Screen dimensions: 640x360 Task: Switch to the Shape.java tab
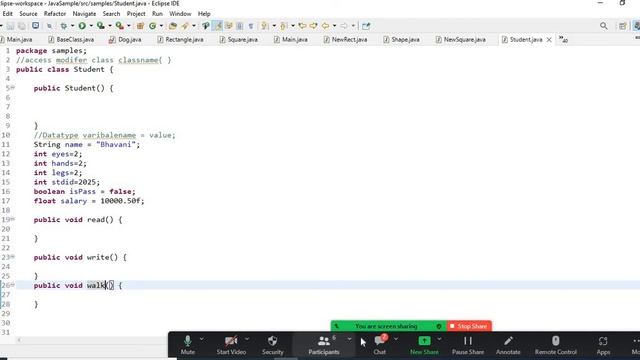click(x=402, y=39)
